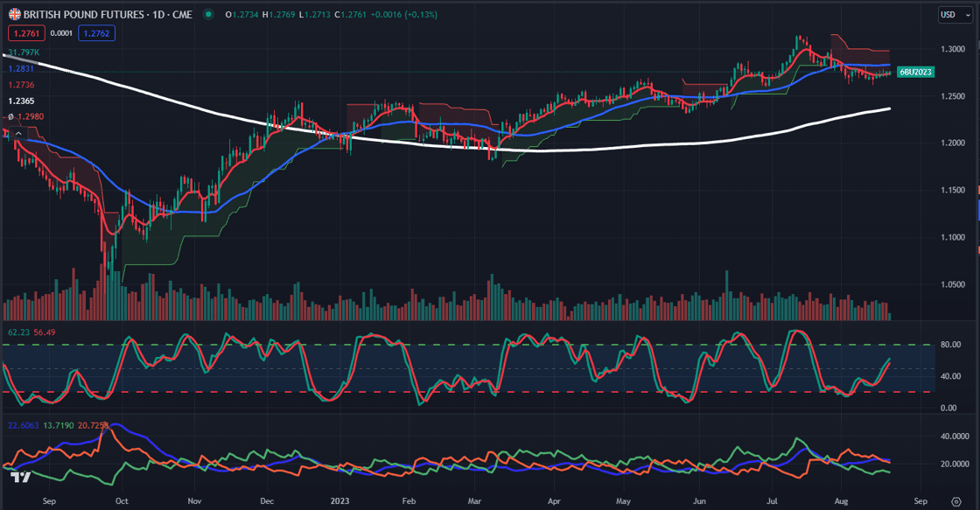The width and height of the screenshot is (980, 510).
Task: Click the 1.0500 price axis label
Action: pyautogui.click(x=953, y=284)
